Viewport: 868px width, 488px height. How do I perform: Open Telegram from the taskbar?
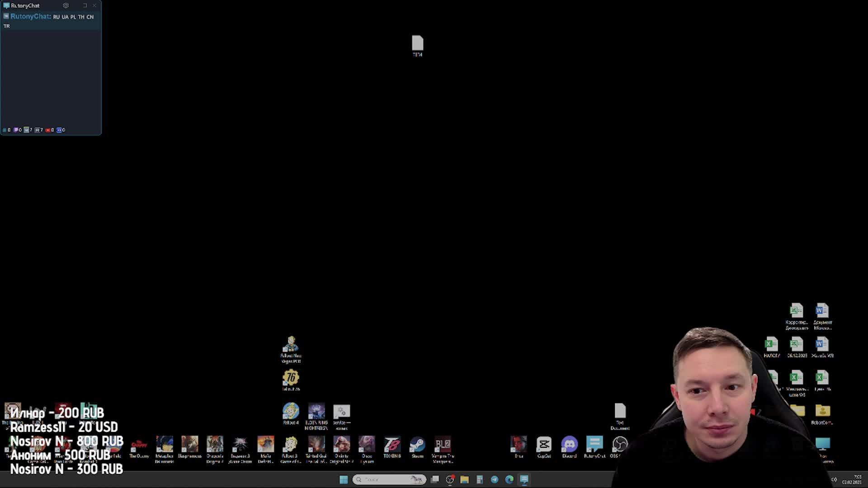495,479
